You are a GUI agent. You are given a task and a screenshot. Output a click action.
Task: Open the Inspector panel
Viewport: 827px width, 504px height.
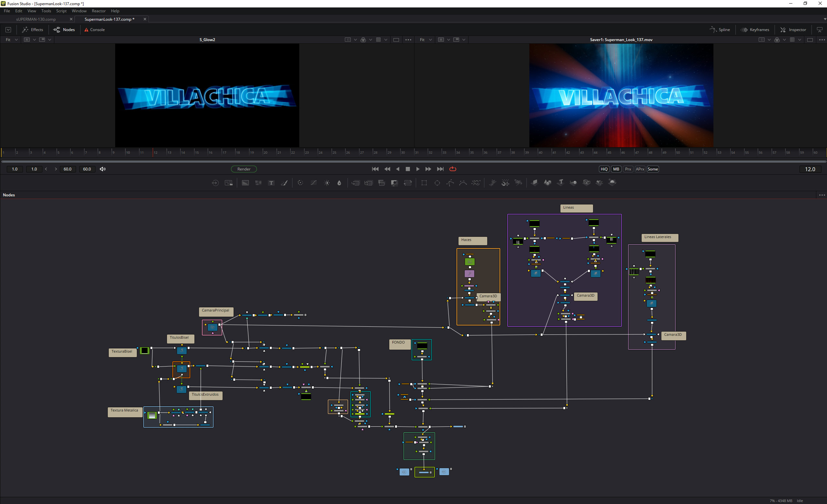coord(793,29)
